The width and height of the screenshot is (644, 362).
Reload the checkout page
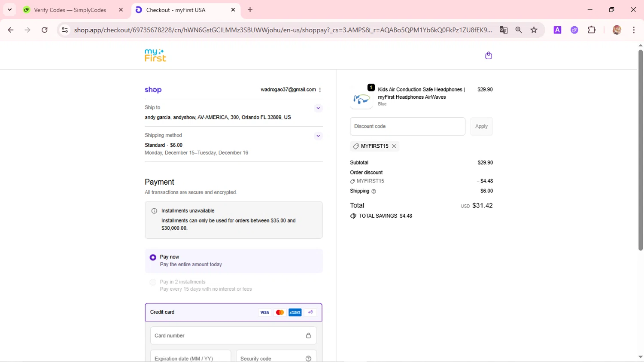[45, 30]
